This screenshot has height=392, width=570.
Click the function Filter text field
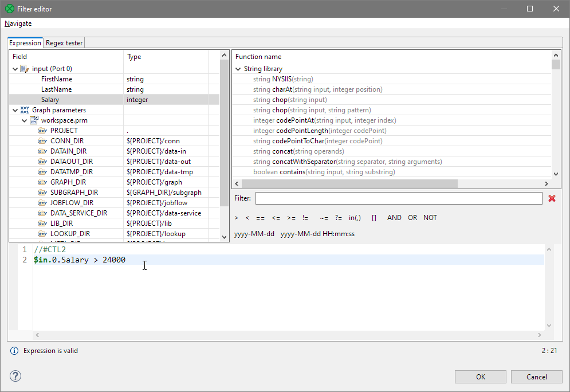point(398,198)
